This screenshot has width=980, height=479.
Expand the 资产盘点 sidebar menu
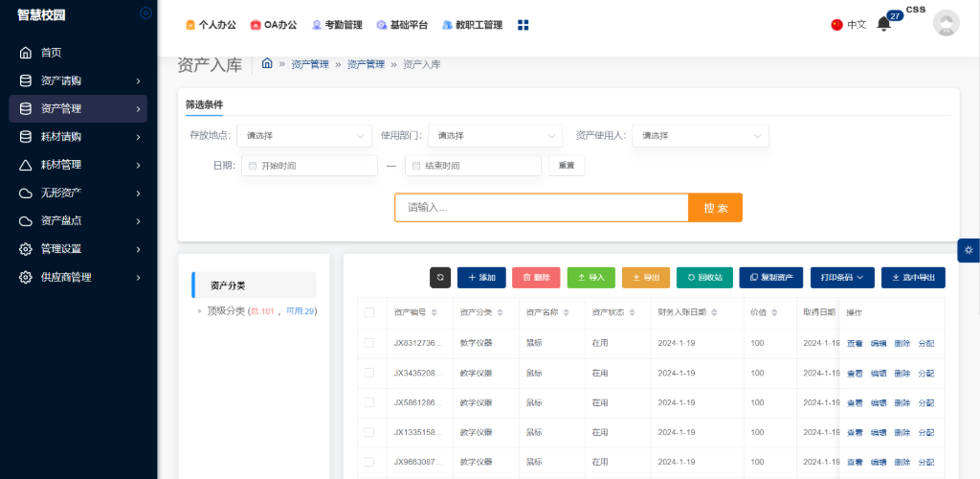(x=78, y=220)
